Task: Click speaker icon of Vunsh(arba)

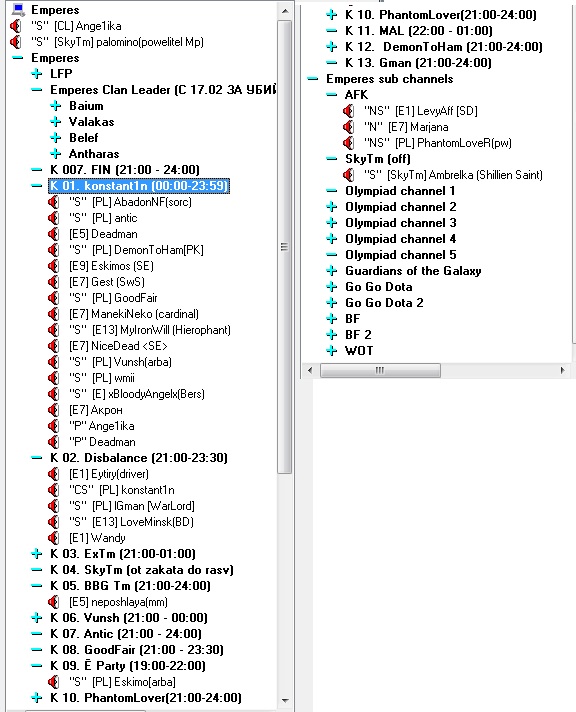Action: coord(54,362)
